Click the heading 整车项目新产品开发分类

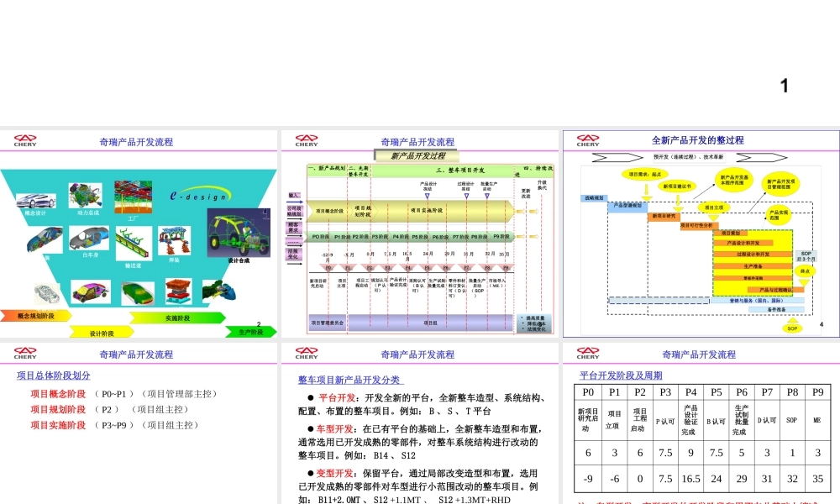350,380
